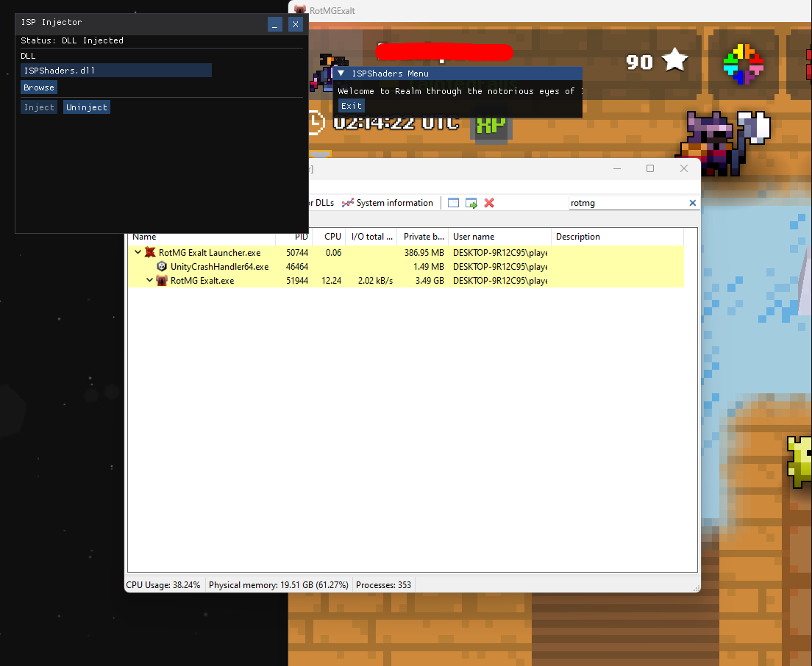Sort by the PID column header

293,237
